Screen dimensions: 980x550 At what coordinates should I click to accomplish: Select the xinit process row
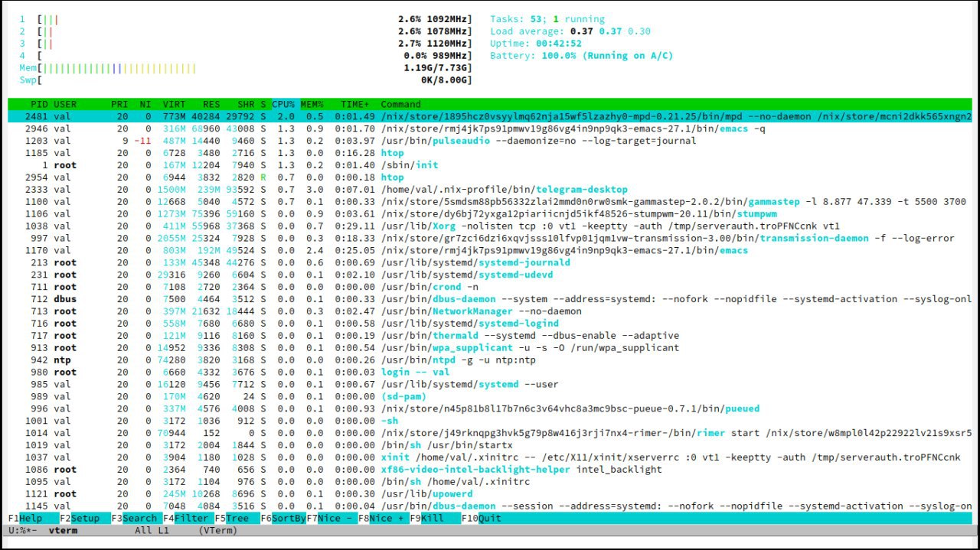point(490,457)
